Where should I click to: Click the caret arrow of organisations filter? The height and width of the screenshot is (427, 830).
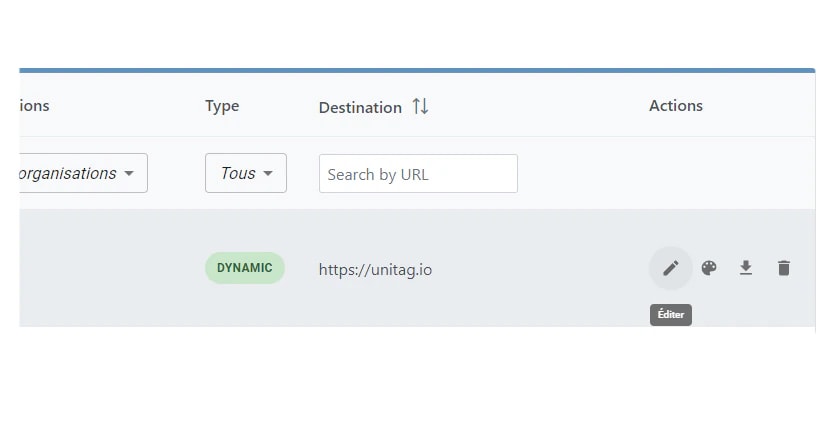(x=129, y=174)
